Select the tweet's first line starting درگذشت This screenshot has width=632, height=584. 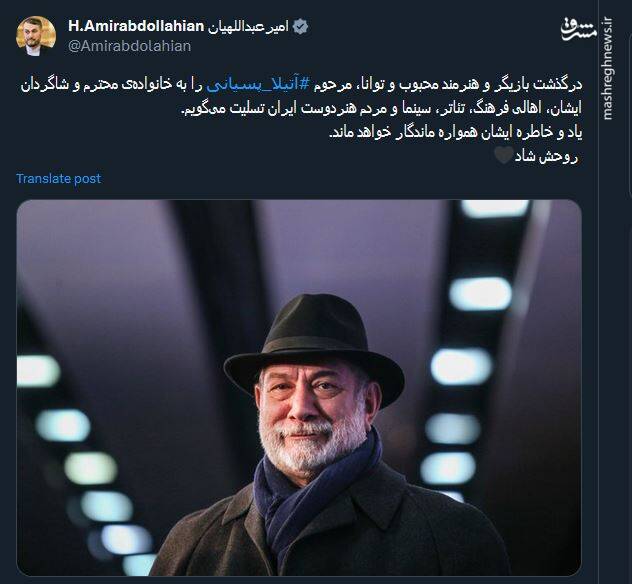301,85
